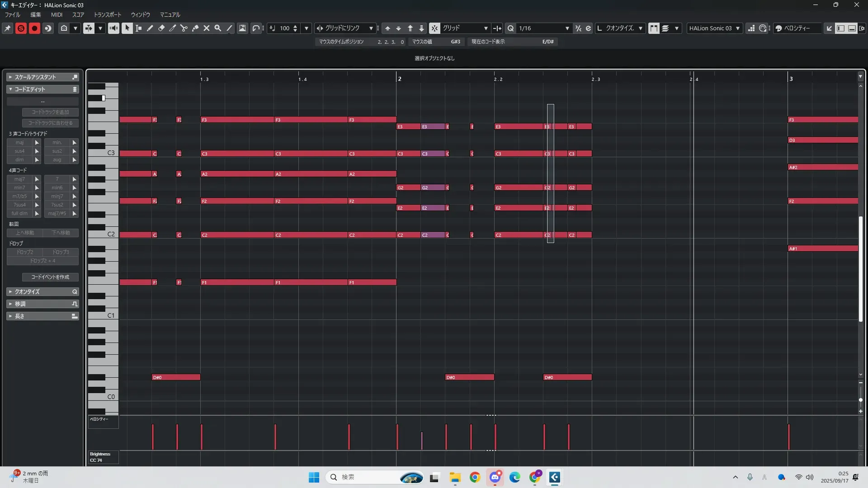The height and width of the screenshot is (488, 868).
Task: Select the Erase tool
Action: [161, 28]
